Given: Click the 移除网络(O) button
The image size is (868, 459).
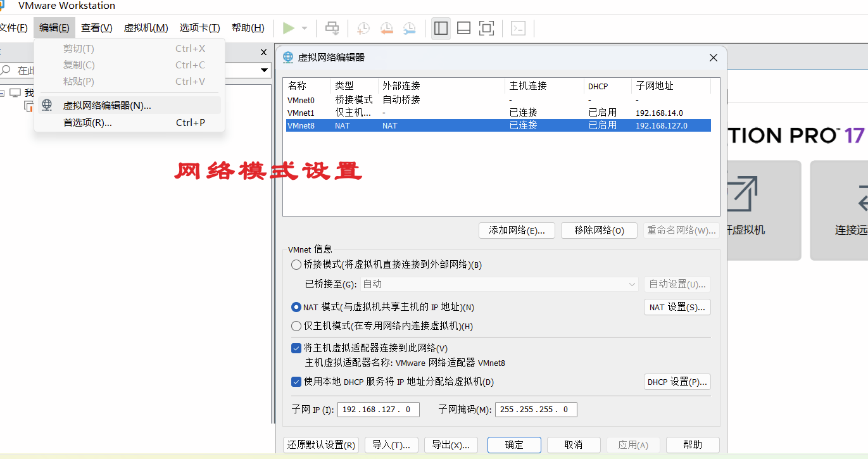Looking at the screenshot, I should [x=599, y=230].
